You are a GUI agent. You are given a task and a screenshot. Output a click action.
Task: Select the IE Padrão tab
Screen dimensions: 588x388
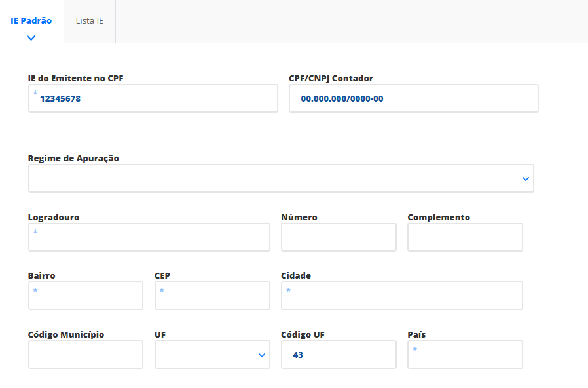click(x=31, y=21)
